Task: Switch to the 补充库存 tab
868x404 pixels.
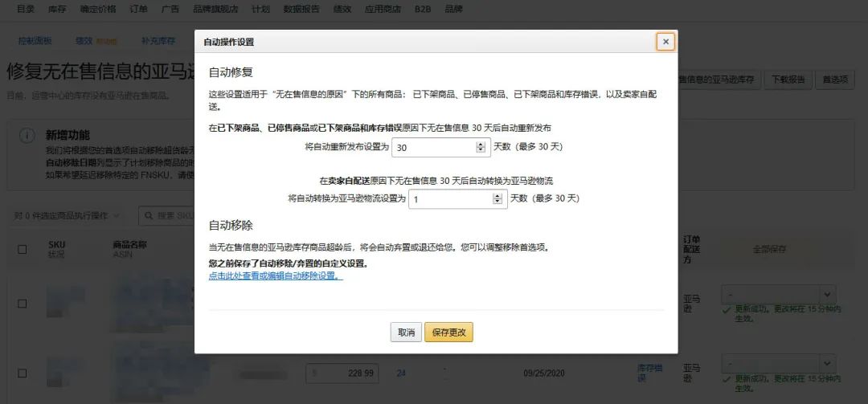Action: click(x=158, y=41)
